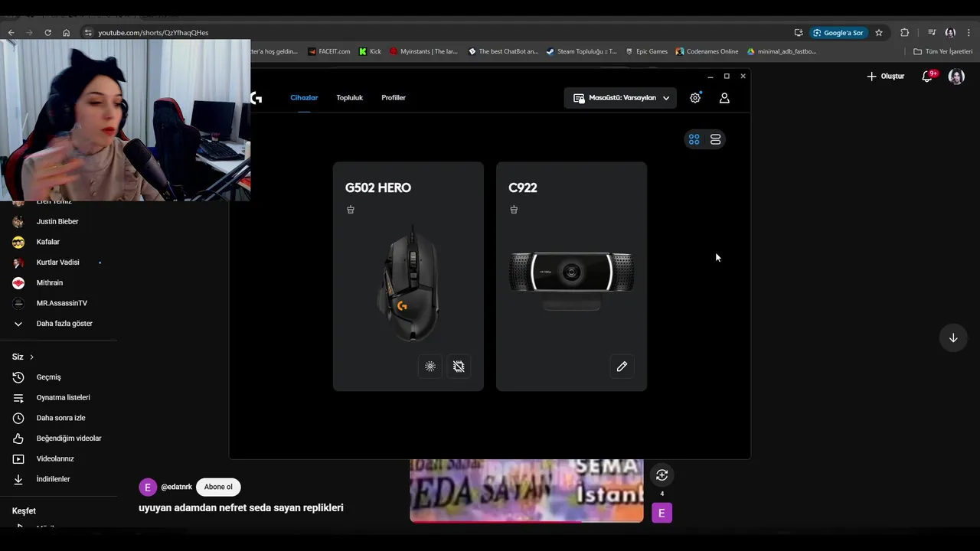Open the Topluluk tab in G HUB
Screen dimensions: 980x551
pyautogui.click(x=350, y=98)
